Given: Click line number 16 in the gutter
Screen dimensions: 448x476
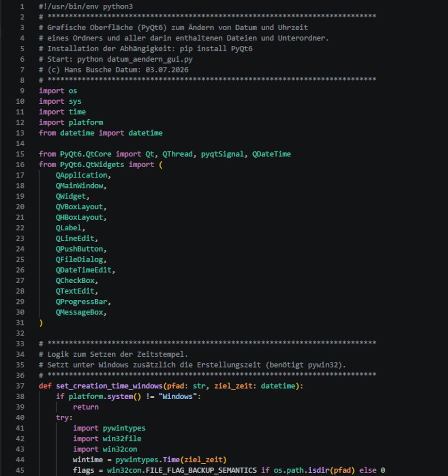Looking at the screenshot, I should 20,164.
